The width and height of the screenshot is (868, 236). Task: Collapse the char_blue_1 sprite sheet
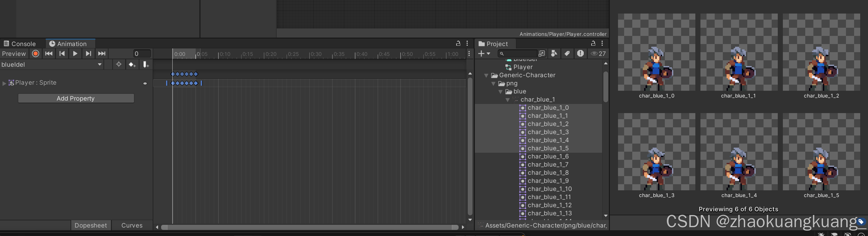click(507, 100)
